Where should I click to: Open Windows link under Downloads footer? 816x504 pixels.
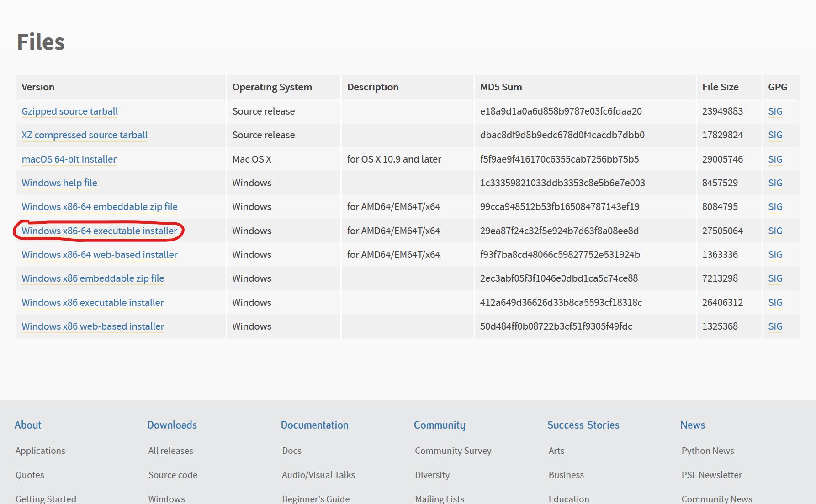[x=166, y=499]
